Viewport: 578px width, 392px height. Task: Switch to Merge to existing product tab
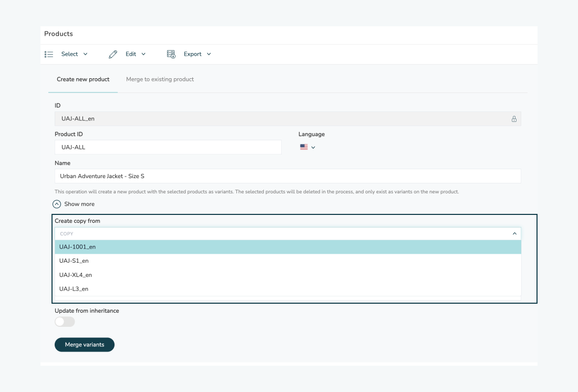160,79
